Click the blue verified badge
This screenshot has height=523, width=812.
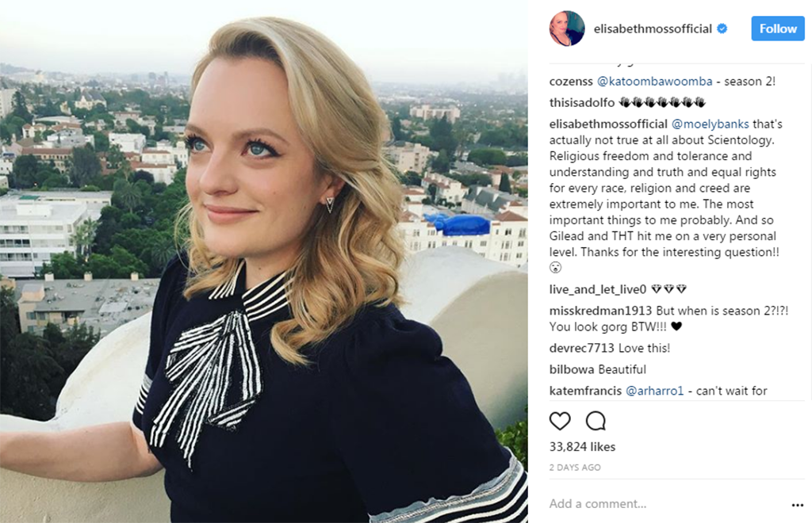coord(722,29)
